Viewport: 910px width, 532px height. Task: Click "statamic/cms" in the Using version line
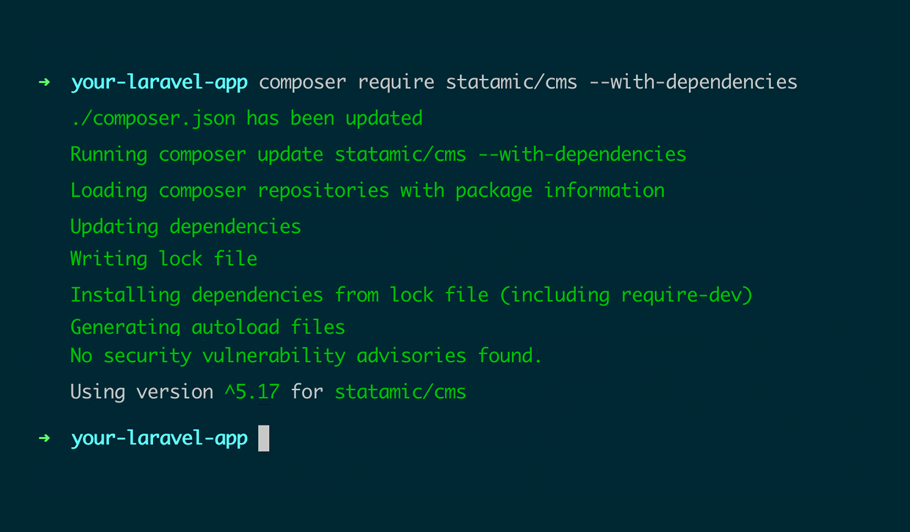coord(400,392)
